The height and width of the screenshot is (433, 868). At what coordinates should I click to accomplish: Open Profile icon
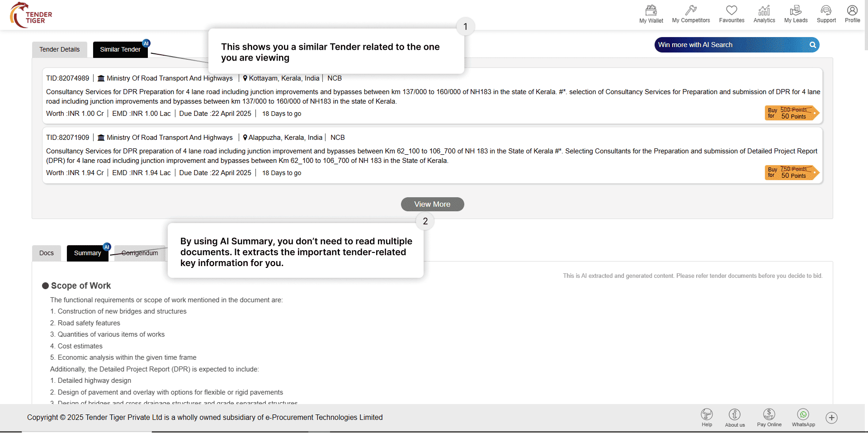852,11
